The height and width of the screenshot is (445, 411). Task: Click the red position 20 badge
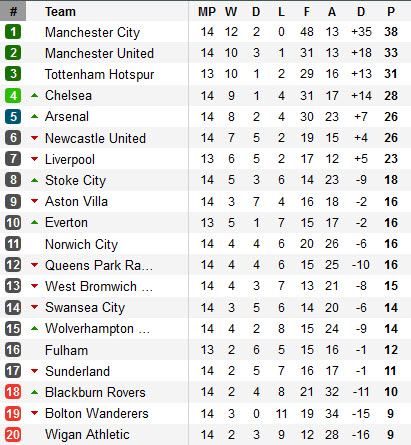point(13,435)
